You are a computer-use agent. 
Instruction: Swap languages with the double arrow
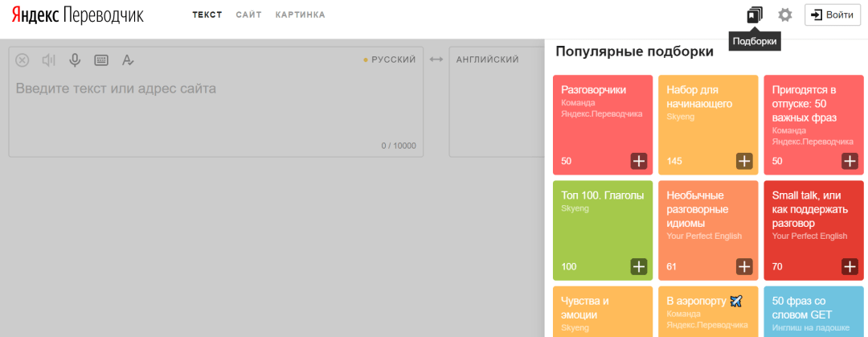coord(436,60)
